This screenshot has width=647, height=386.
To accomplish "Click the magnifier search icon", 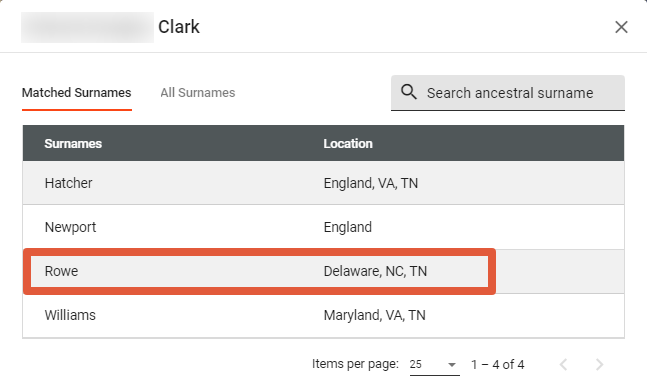I will (409, 92).
